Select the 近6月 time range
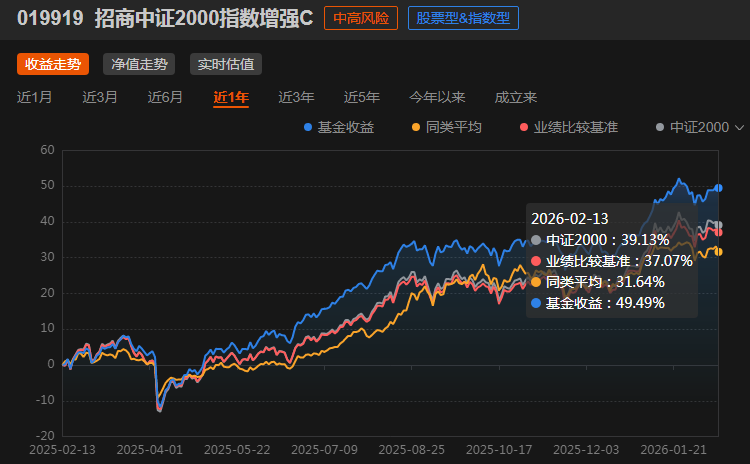 coord(165,98)
